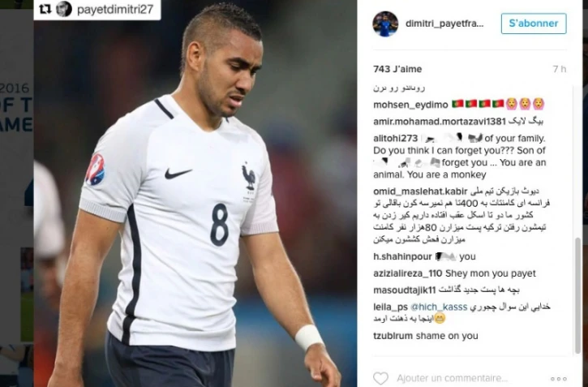Screen dimensions: 588x387
Task: Open leila_ps commenter profile
Action: tap(390, 307)
